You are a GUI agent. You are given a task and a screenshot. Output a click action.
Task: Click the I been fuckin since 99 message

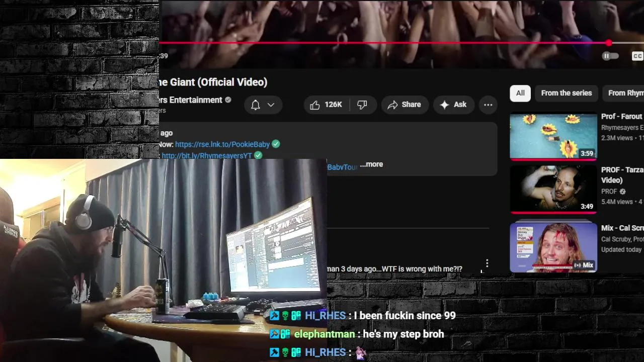pos(405,316)
